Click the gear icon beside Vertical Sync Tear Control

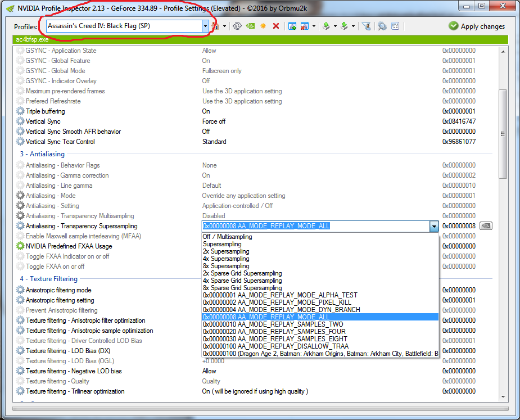[x=20, y=141]
